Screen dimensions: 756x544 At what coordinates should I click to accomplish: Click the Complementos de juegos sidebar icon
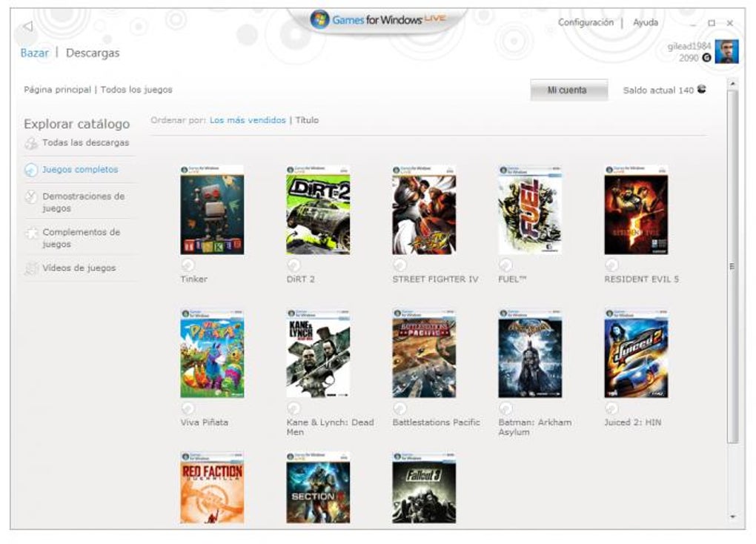(x=31, y=233)
